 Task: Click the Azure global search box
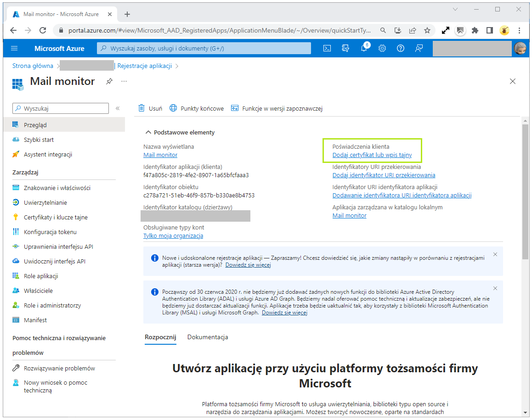204,49
